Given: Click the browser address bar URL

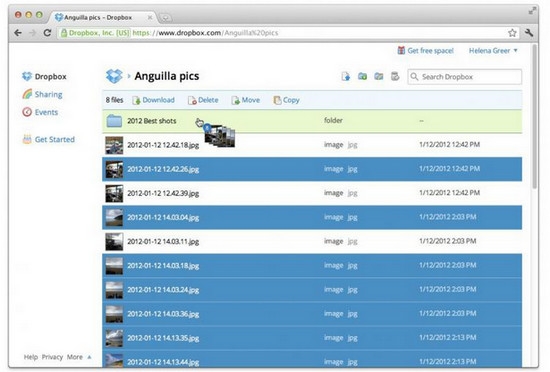Looking at the screenshot, I should 205,33.
